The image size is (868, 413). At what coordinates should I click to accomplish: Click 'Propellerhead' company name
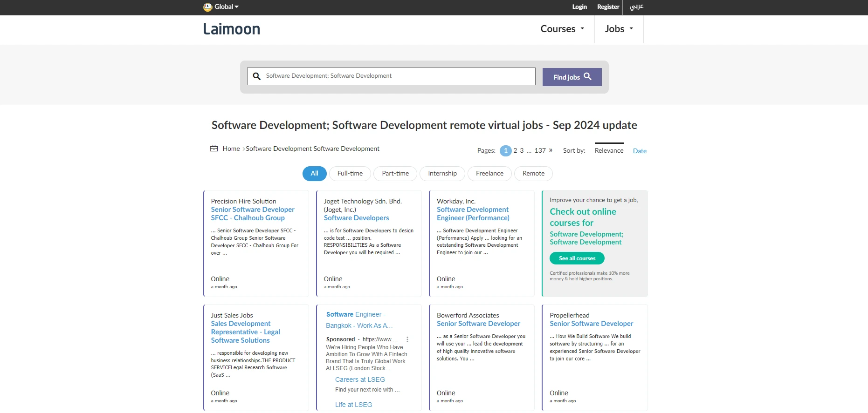click(x=569, y=315)
